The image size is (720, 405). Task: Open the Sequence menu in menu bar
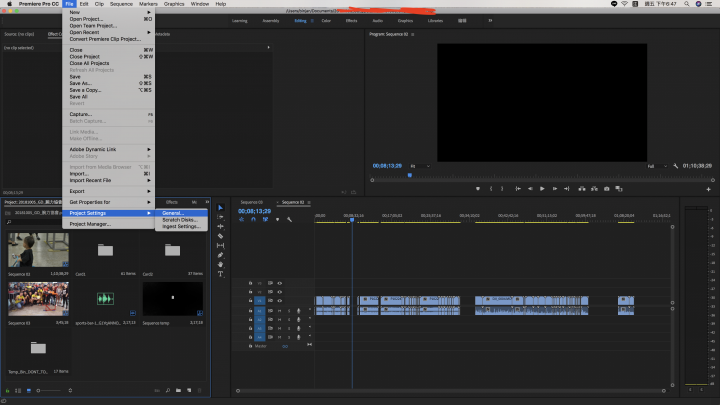pos(121,4)
